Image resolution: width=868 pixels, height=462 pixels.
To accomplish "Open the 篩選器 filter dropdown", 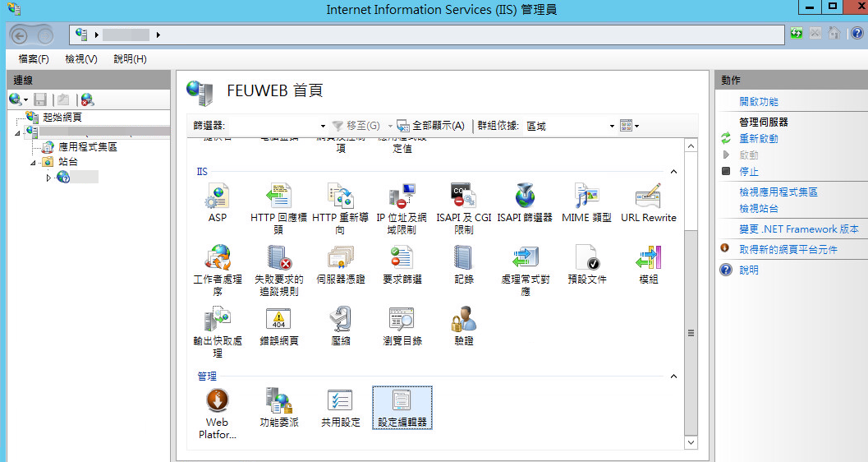I will [x=323, y=127].
